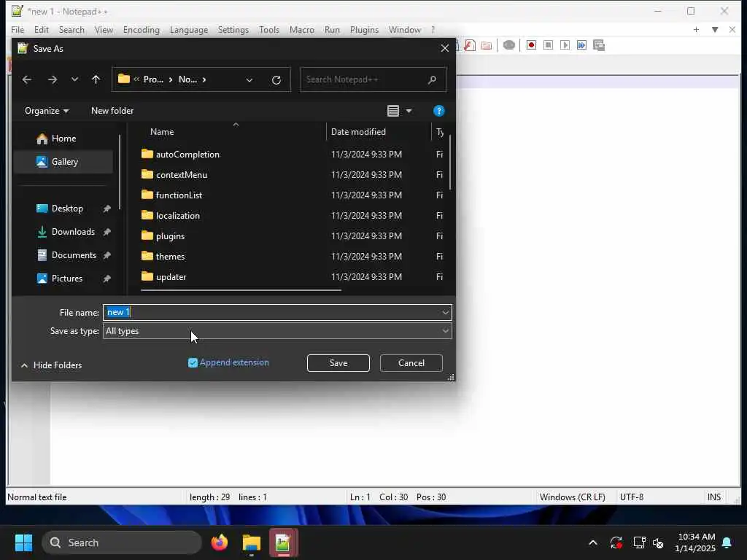747x560 pixels.
Task: Open the notifications bell icon
Action: click(x=727, y=542)
